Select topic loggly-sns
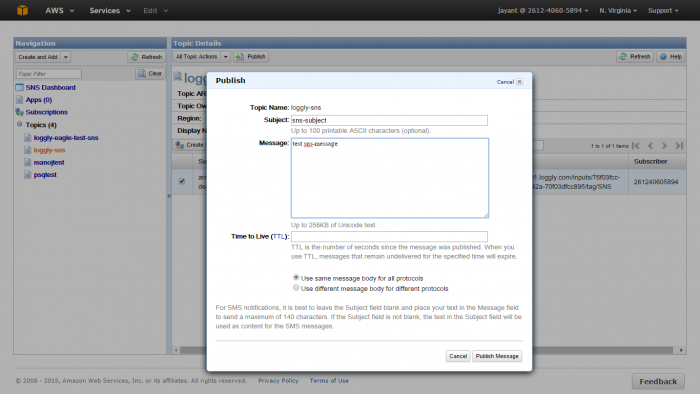 (49, 150)
